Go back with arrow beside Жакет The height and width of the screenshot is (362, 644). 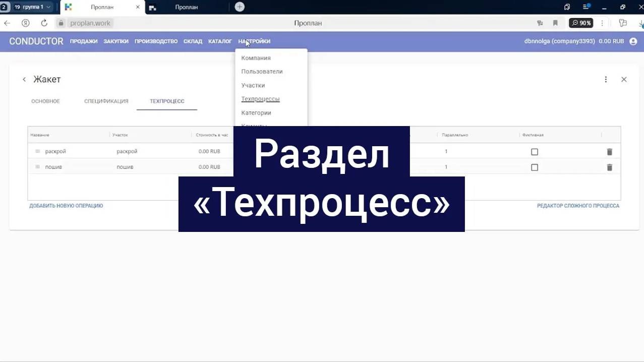pyautogui.click(x=24, y=80)
